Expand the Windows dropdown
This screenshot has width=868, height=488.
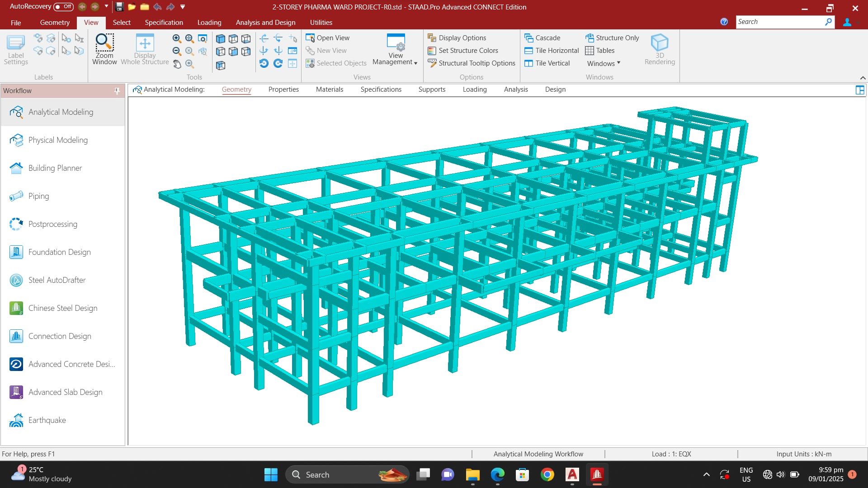603,63
